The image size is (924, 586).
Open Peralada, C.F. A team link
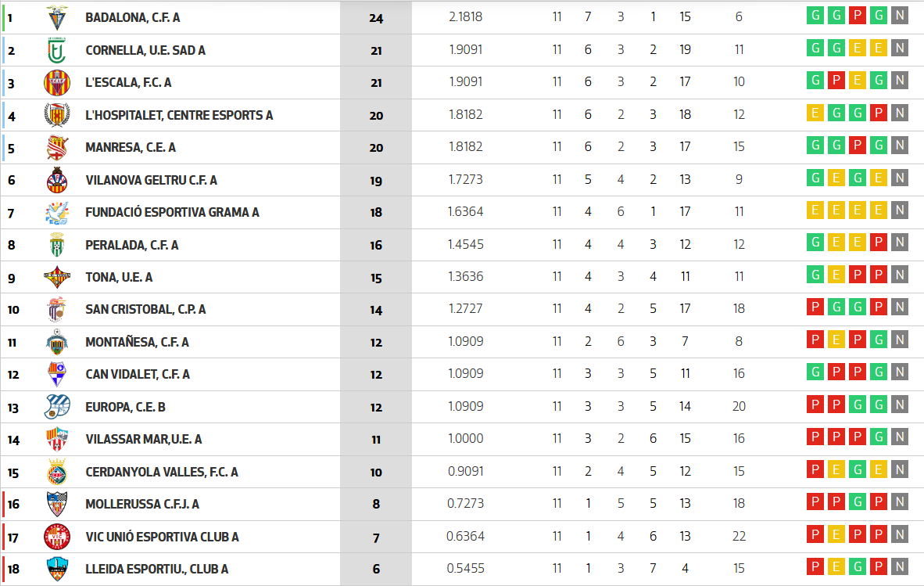click(131, 245)
